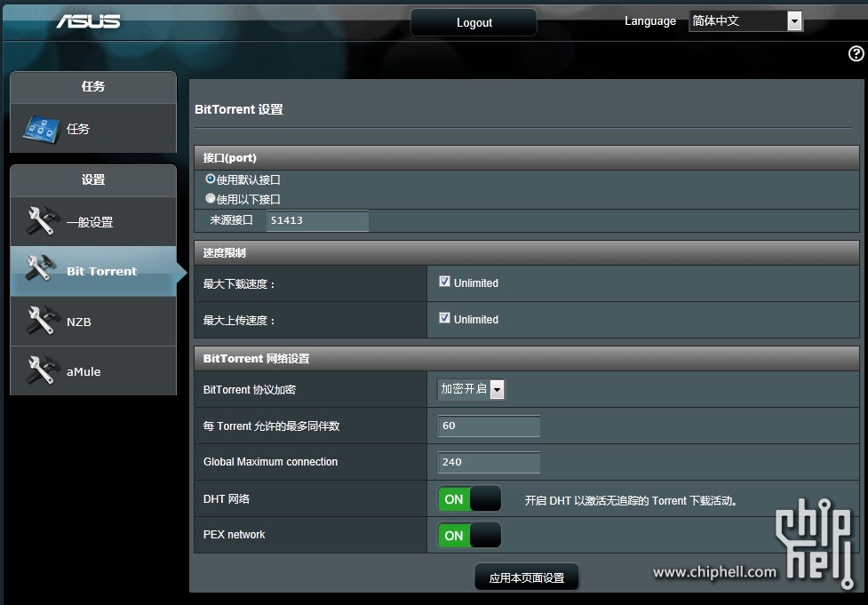Click the Language label
868x605 pixels.
point(650,21)
